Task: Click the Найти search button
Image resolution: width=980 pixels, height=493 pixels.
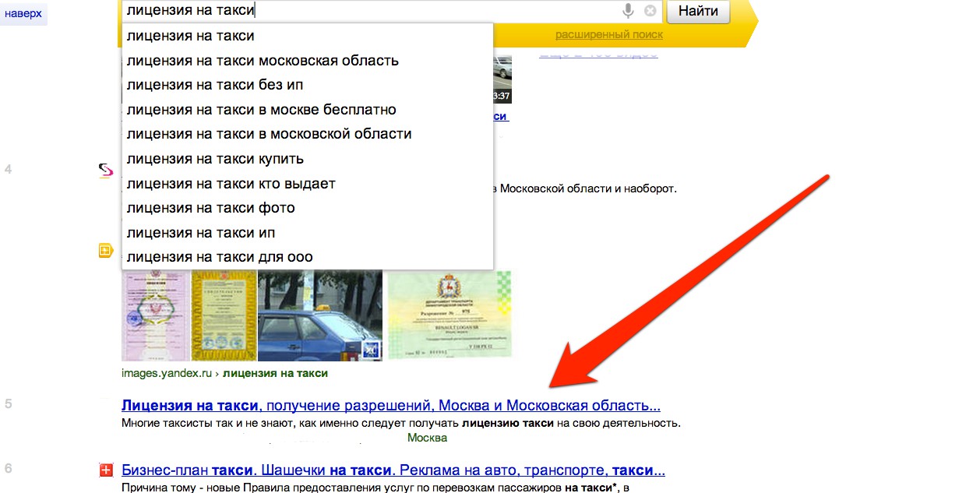Action: click(698, 11)
